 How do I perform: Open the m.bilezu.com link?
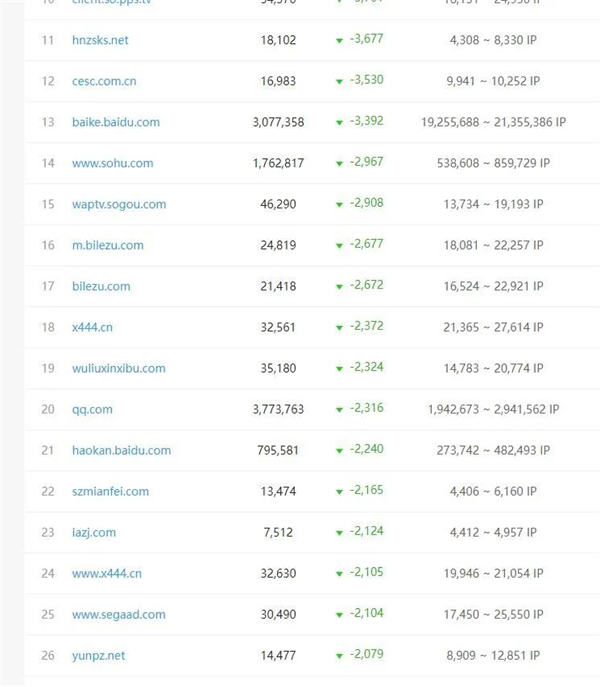click(108, 245)
